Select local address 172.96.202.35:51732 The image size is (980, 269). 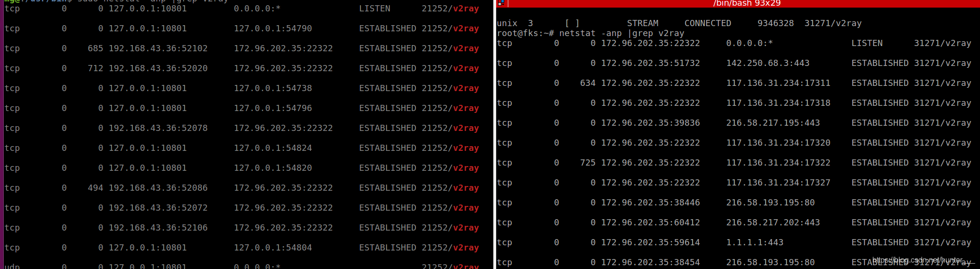point(650,63)
